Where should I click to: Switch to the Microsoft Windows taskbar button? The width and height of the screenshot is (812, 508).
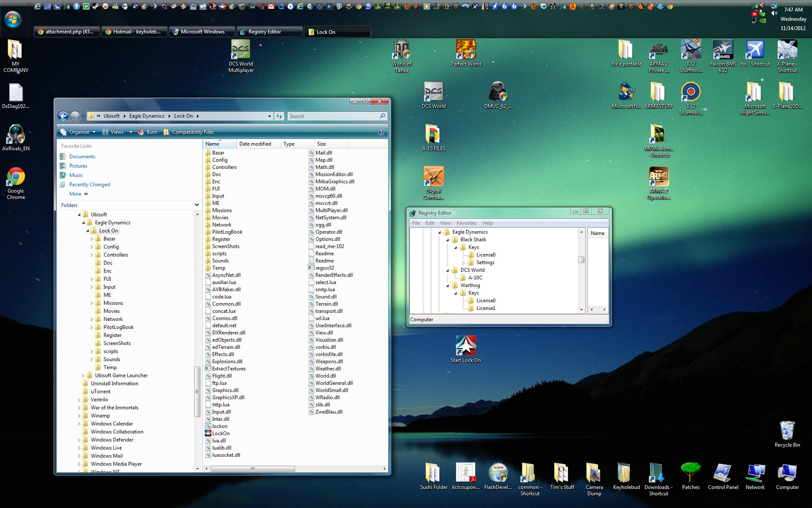pos(202,32)
